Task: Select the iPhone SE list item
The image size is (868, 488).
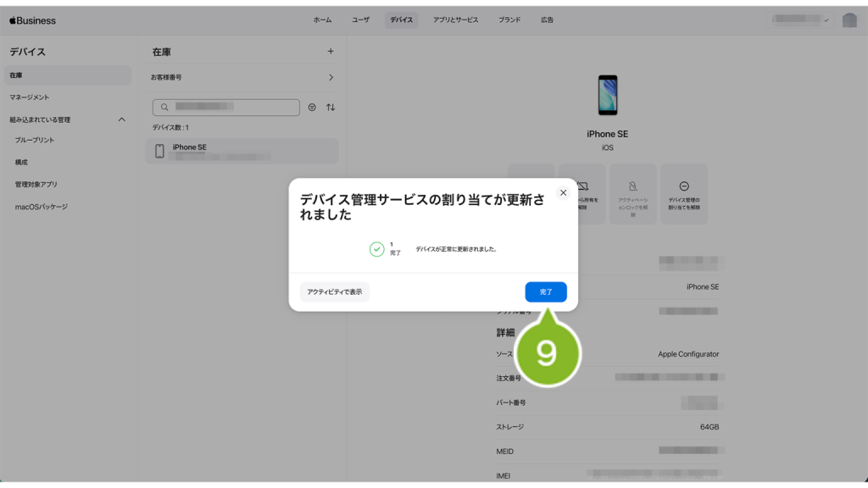Action: 242,151
